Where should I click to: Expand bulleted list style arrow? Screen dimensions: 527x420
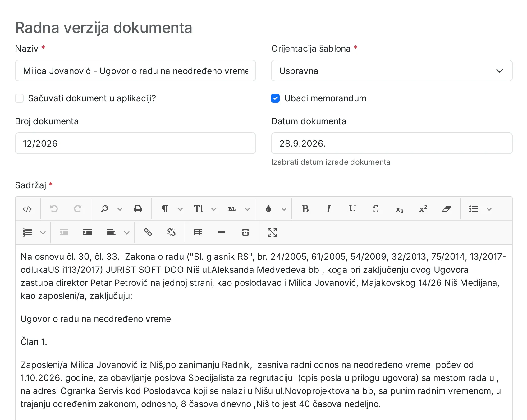pyautogui.click(x=489, y=209)
